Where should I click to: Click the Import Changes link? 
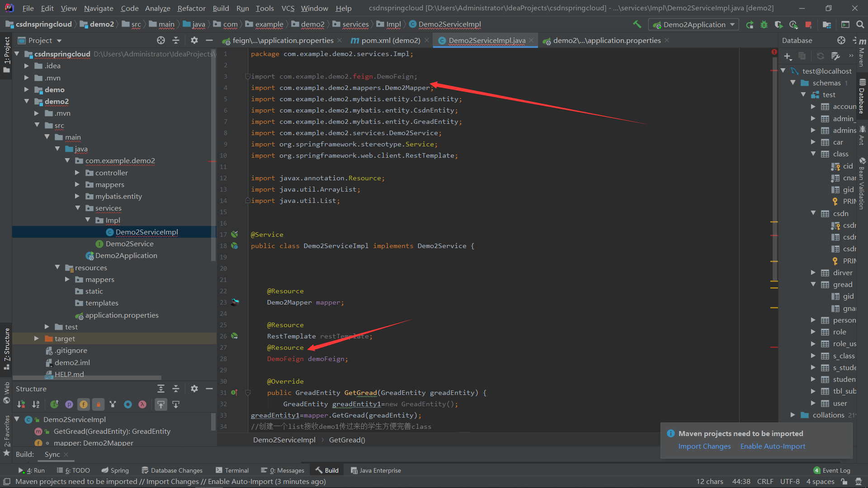coord(704,446)
